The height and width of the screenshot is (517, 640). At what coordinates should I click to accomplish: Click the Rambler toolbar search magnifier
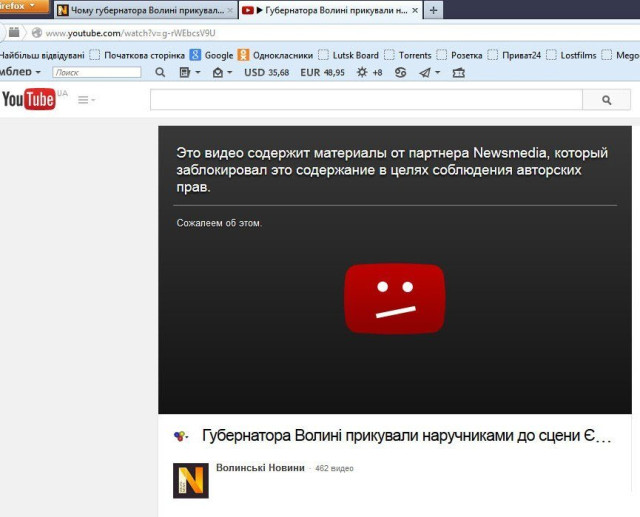pyautogui.click(x=160, y=73)
